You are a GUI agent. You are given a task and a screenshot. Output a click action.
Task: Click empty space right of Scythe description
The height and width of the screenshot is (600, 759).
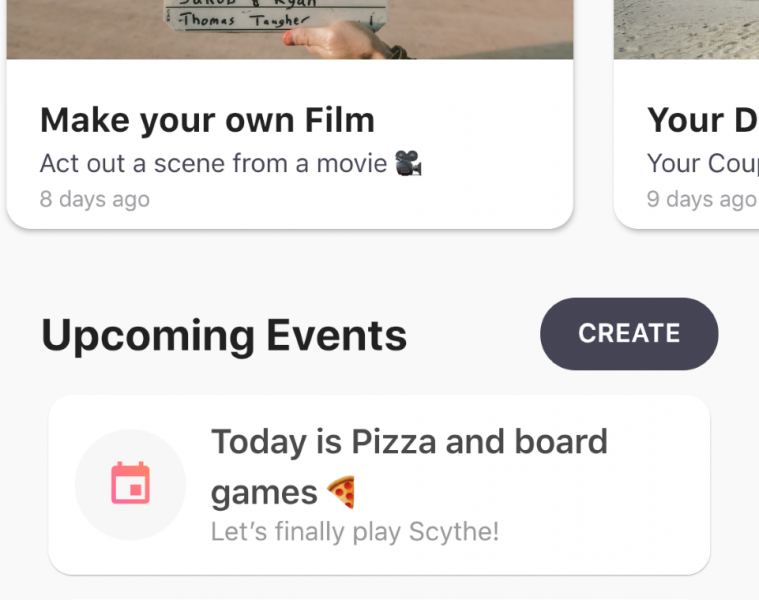[x=600, y=531]
